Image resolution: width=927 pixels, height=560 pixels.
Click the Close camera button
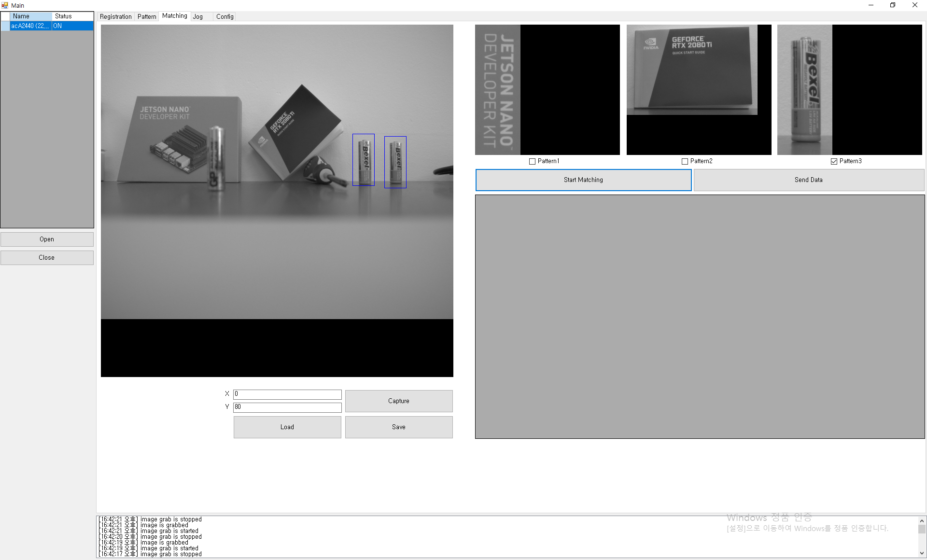[x=47, y=258]
